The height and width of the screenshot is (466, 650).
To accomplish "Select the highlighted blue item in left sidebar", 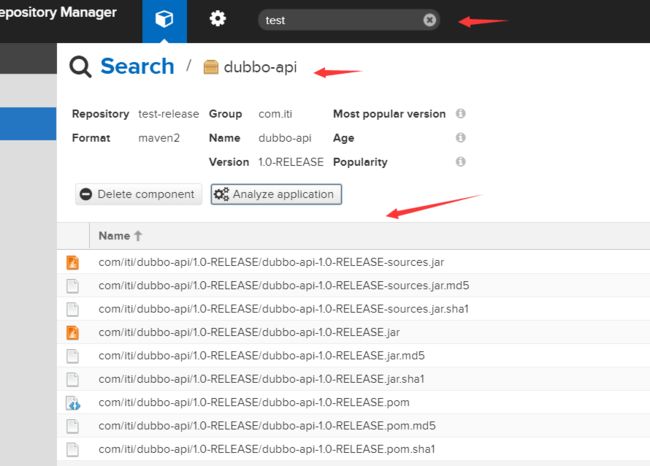I will pyautogui.click(x=28, y=124).
